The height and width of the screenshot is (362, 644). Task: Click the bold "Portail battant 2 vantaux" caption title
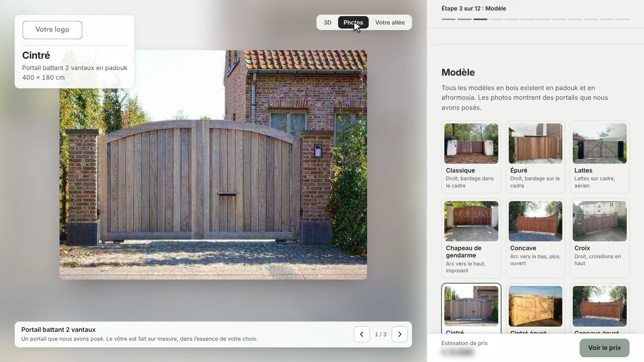coord(59,330)
